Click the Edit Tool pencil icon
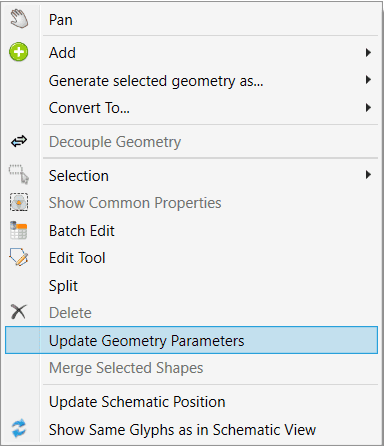This screenshot has height=446, width=384. (19, 257)
